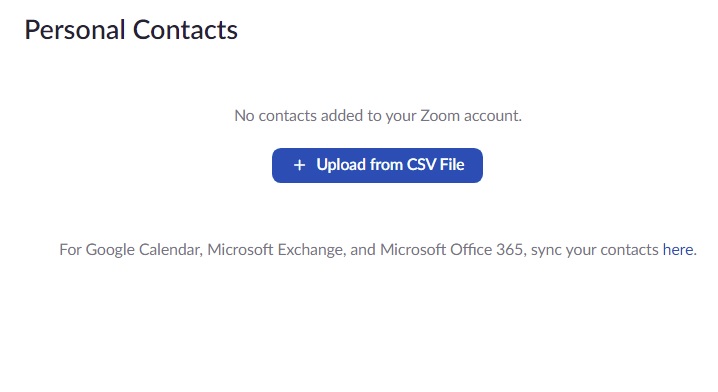Click the word 'File' on the blue button
The width and height of the screenshot is (718, 392).
pos(452,164)
